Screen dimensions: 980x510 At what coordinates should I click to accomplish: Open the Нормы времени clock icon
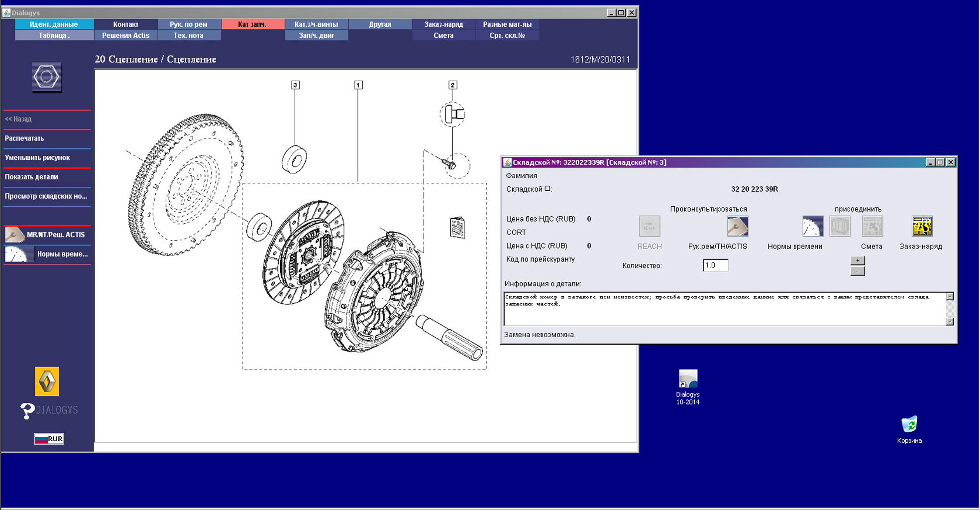click(x=812, y=226)
